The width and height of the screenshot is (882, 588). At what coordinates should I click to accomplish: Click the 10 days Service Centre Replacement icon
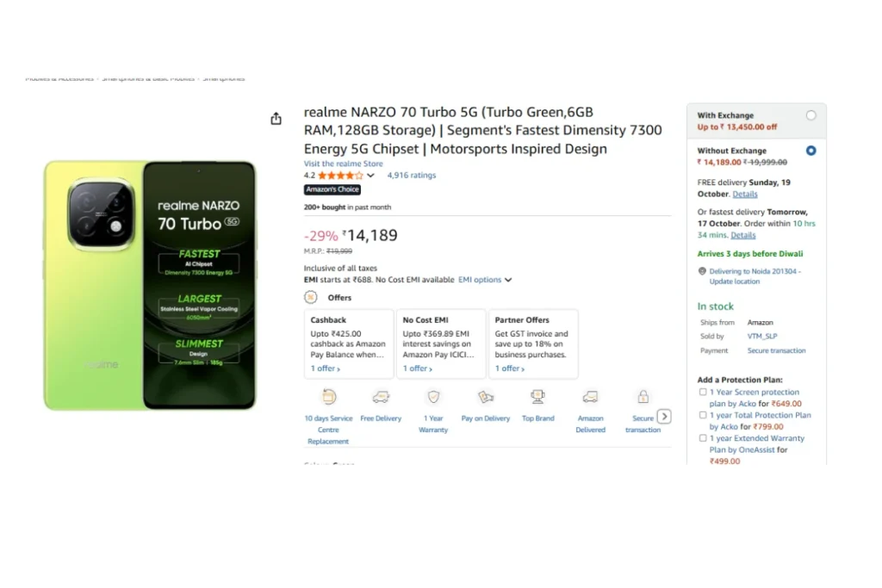328,397
